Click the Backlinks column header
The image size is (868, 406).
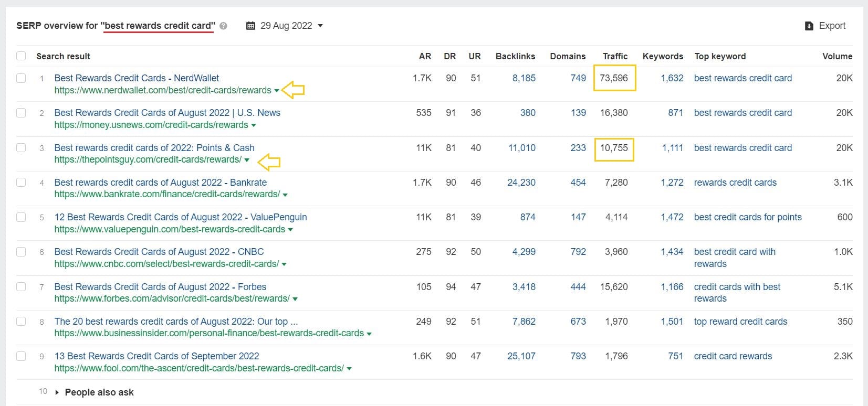(x=515, y=56)
